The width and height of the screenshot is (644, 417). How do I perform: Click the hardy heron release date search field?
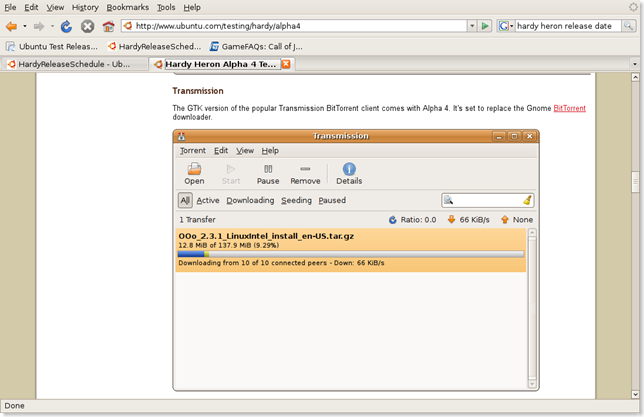[x=568, y=26]
